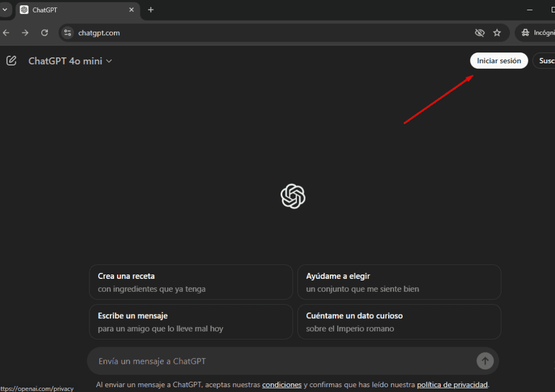Viewport: 555px width, 392px height.
Task: Open the site information icon in address bar
Action: 68,33
